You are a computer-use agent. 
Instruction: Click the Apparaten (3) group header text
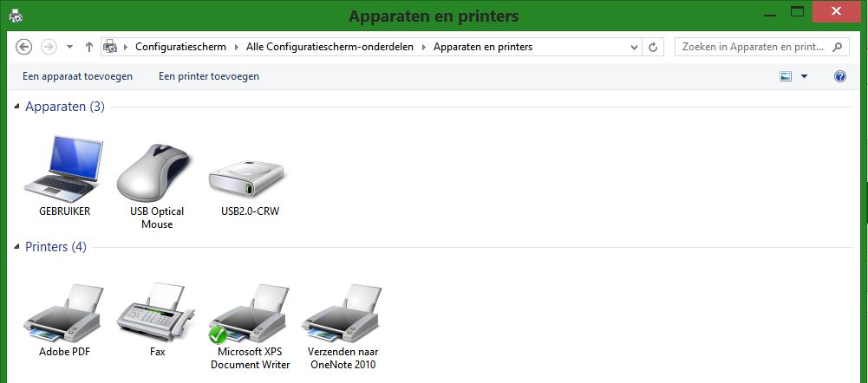click(x=65, y=107)
